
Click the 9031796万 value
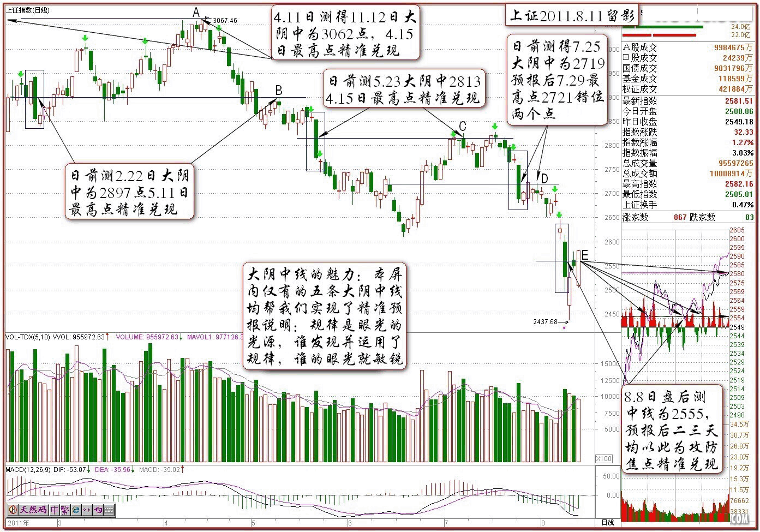coord(733,69)
